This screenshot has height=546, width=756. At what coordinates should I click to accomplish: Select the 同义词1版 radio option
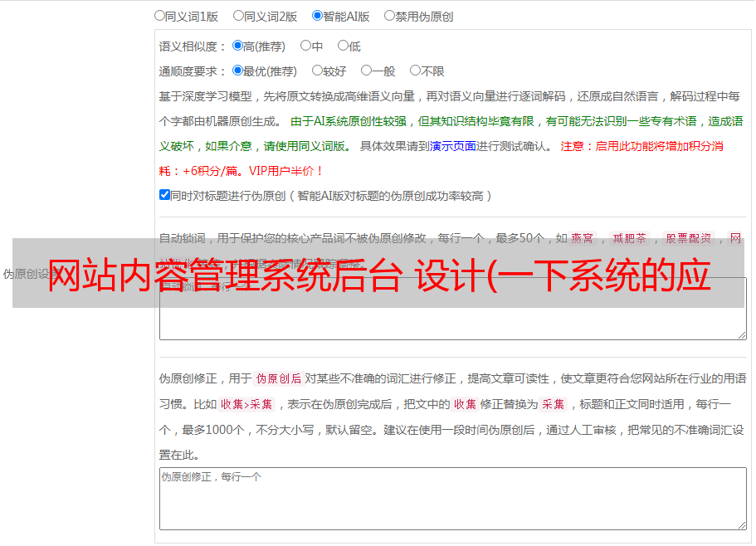[x=159, y=16]
